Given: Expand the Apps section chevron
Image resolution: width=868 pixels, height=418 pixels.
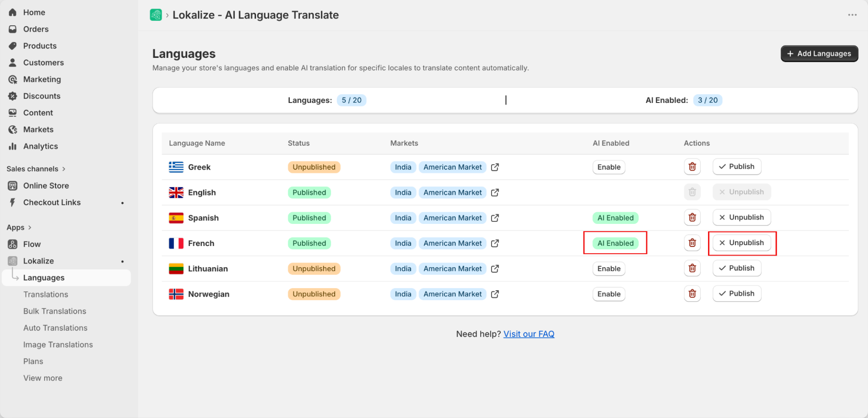Looking at the screenshot, I should coord(29,227).
